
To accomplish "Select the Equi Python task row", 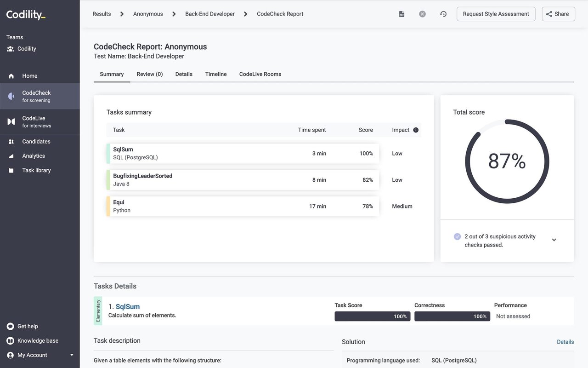I will (243, 206).
